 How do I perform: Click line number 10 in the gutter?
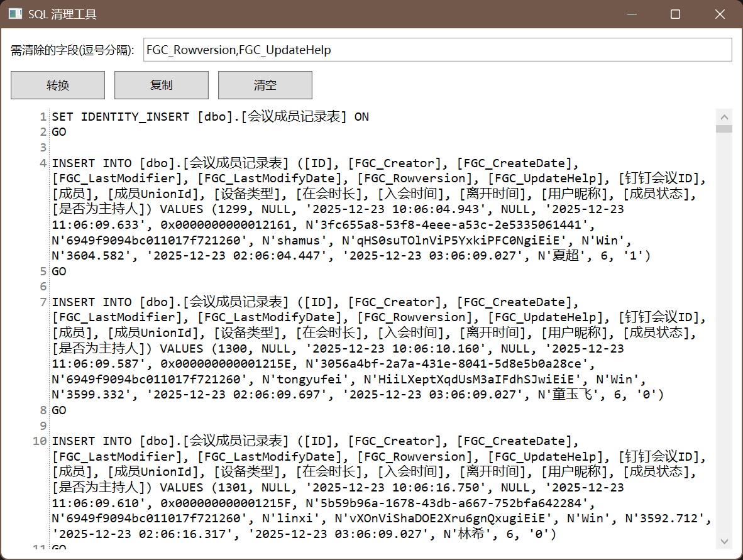coord(39,441)
